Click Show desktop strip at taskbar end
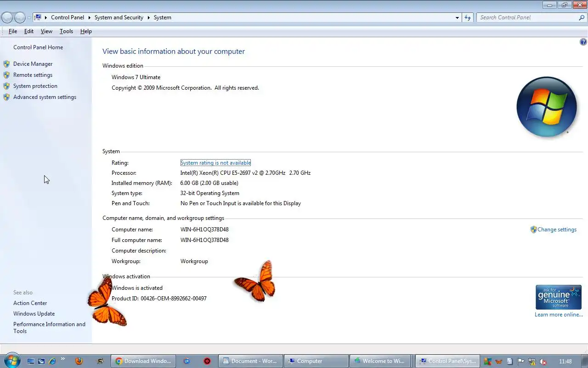The height and width of the screenshot is (368, 588). pyautogui.click(x=584, y=361)
